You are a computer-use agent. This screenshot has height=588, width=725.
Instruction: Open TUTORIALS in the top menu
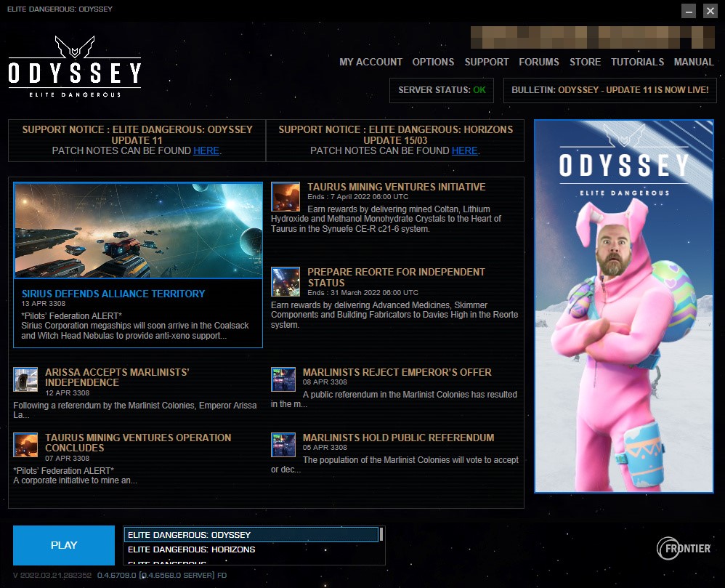(x=637, y=62)
